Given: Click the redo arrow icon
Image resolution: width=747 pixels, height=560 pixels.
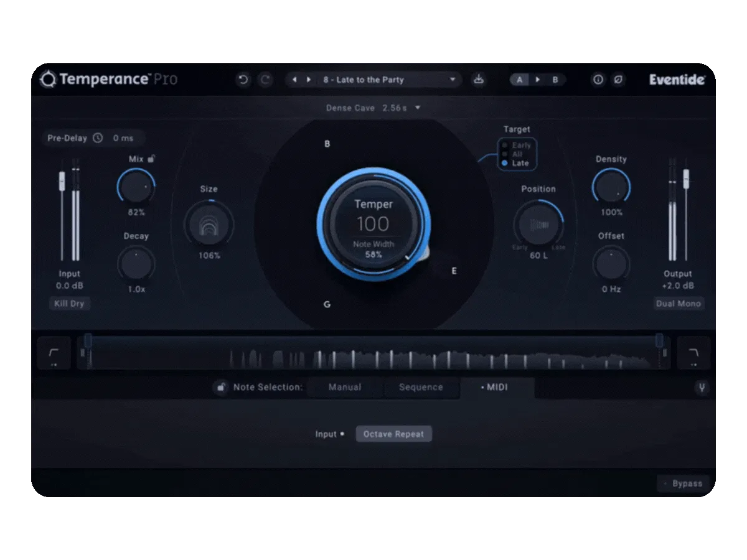Looking at the screenshot, I should 265,80.
